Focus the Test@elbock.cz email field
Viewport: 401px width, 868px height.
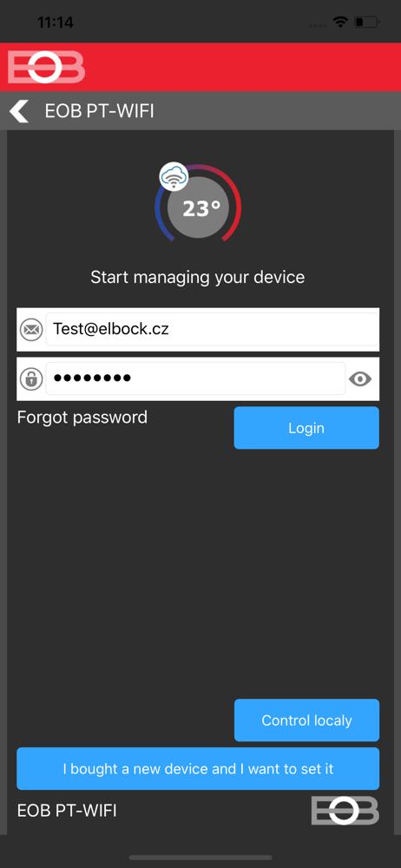pos(212,329)
